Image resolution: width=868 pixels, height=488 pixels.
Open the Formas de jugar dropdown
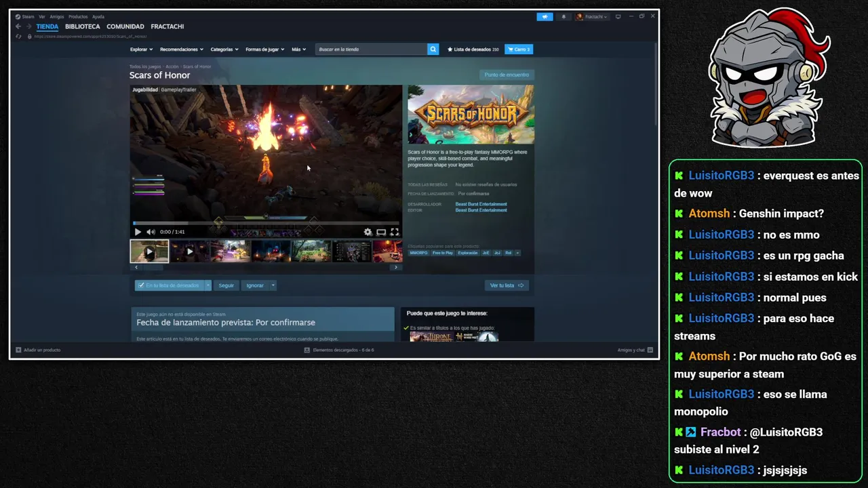[265, 49]
